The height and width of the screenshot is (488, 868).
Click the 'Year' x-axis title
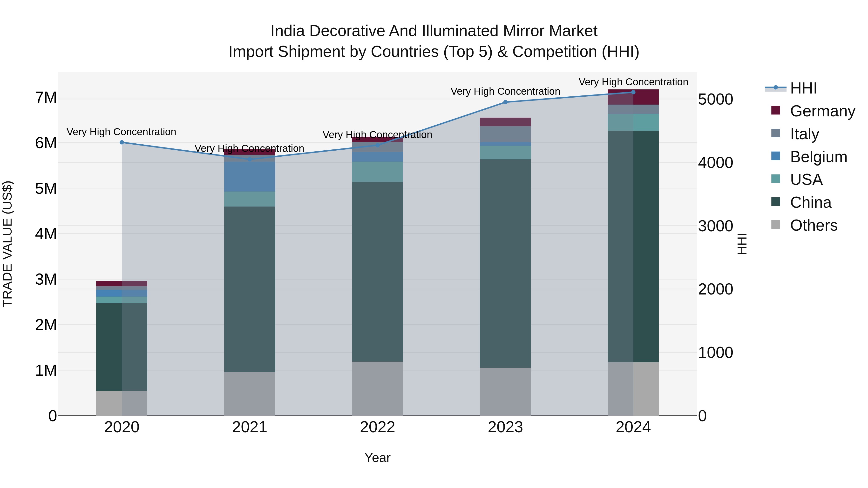point(377,458)
